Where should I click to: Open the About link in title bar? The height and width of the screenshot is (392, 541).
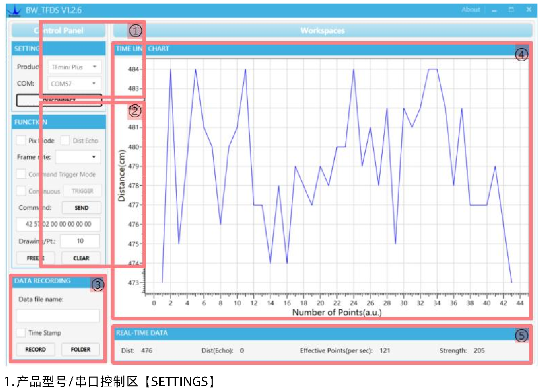click(471, 10)
